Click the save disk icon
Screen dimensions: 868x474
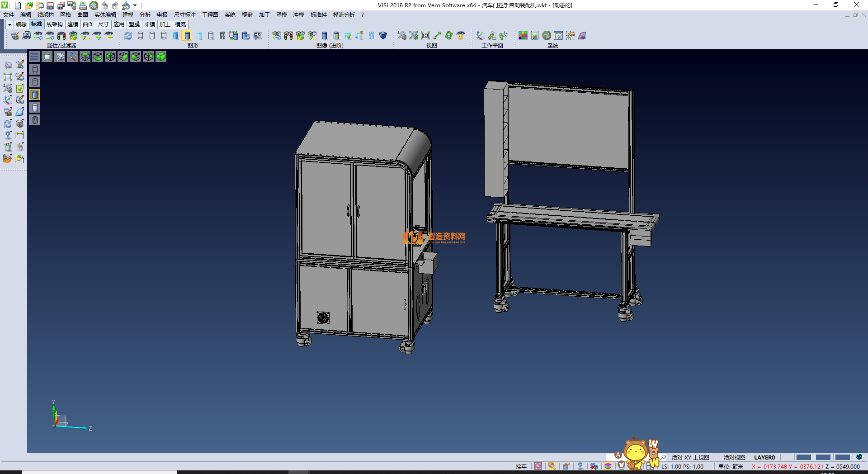51,5
